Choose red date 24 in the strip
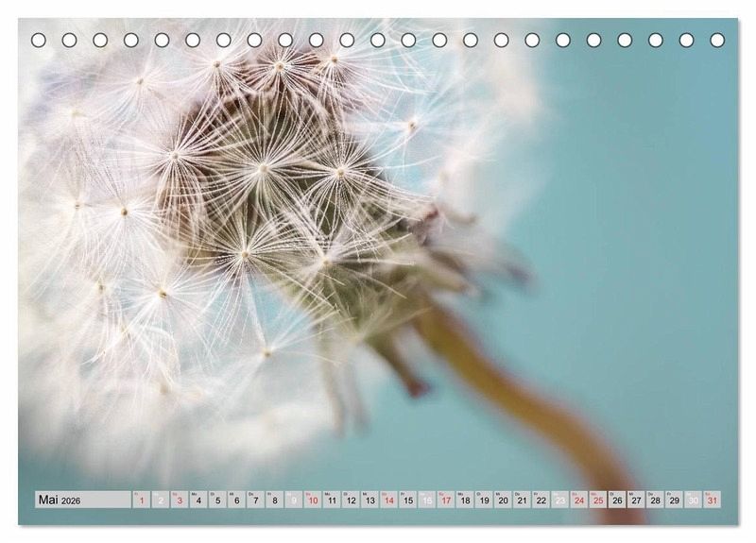The image size is (756, 543). pyautogui.click(x=578, y=501)
